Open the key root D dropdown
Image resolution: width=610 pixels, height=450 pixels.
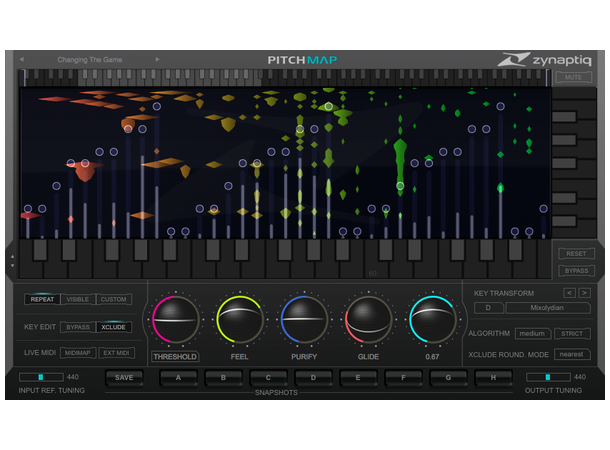[489, 308]
